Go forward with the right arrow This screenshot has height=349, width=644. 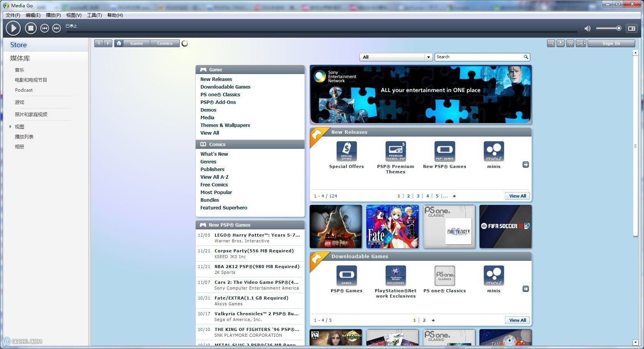(108, 43)
